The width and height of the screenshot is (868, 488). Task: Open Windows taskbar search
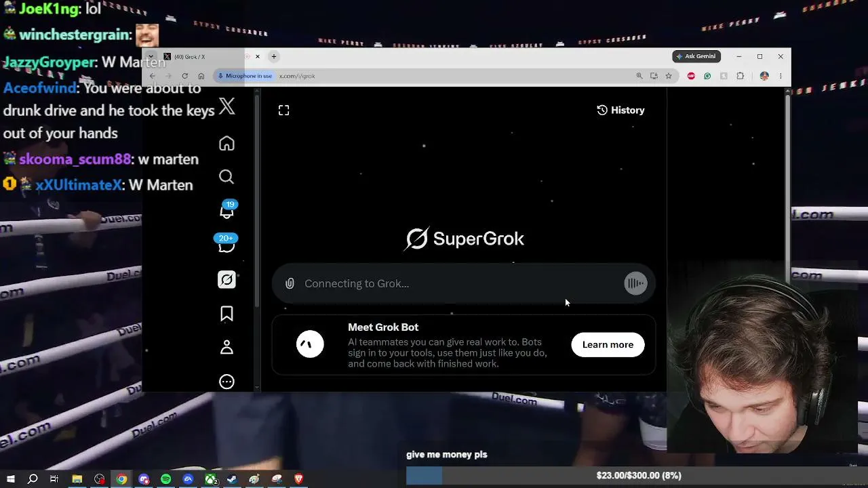(x=33, y=479)
